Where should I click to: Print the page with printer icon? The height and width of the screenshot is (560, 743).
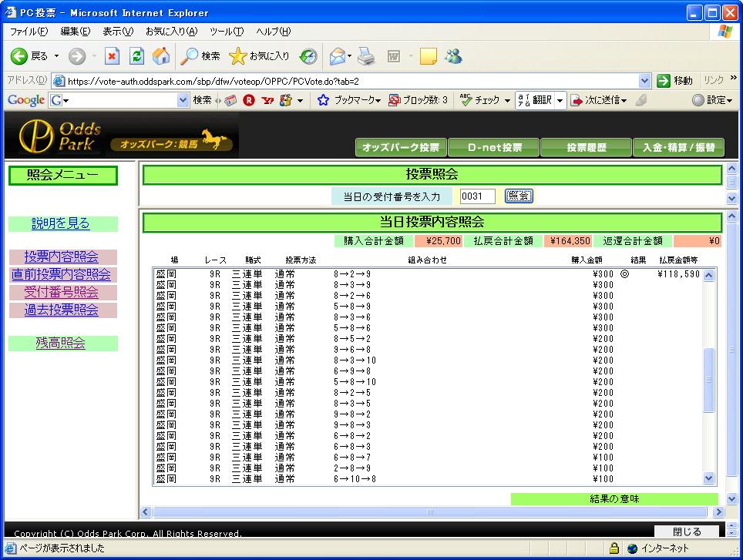tap(366, 56)
